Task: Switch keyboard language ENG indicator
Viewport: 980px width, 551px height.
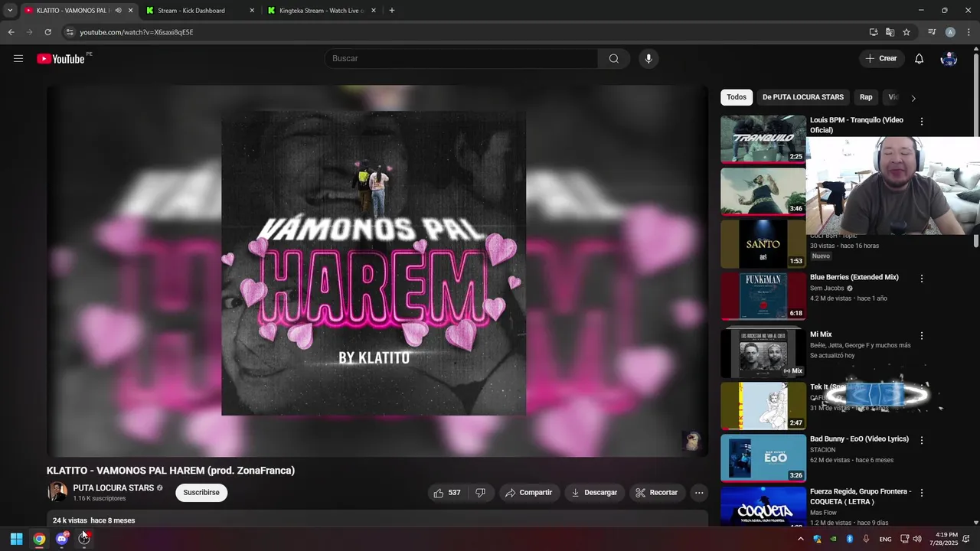Action: (885, 539)
